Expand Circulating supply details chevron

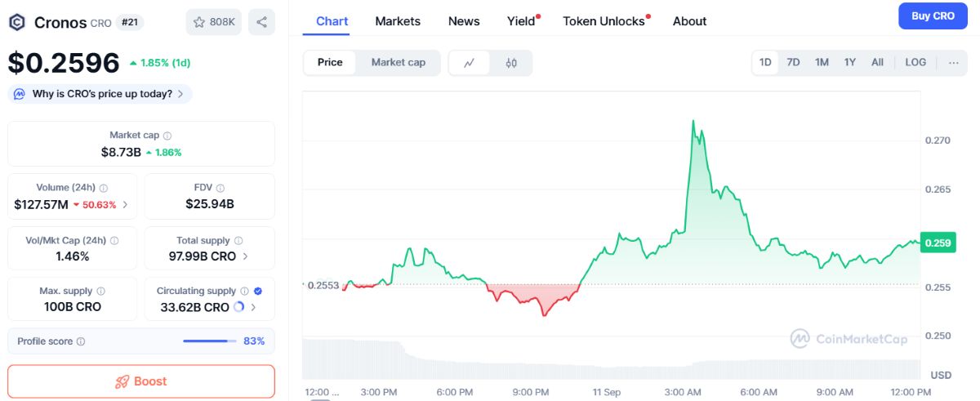click(x=253, y=307)
